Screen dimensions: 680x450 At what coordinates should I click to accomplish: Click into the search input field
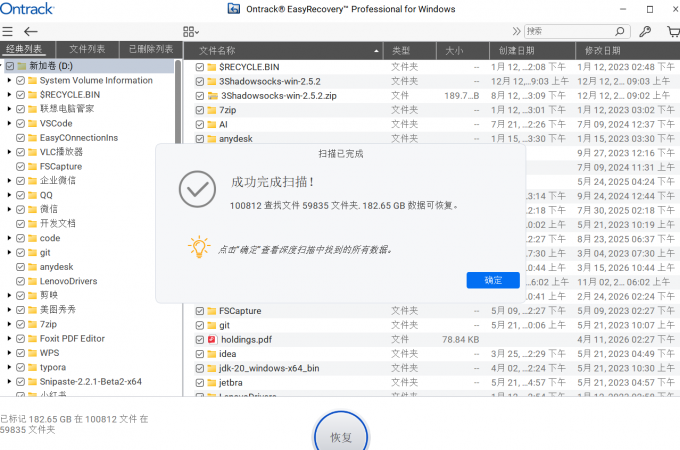tap(569, 31)
